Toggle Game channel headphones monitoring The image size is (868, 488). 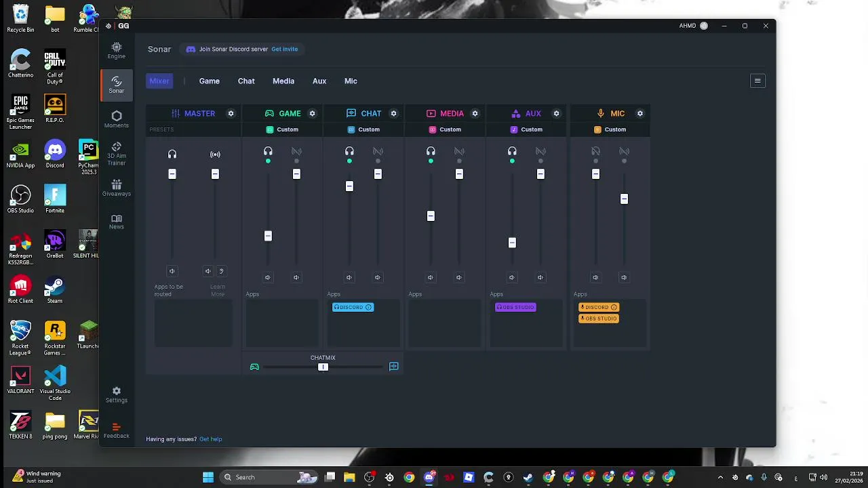coord(268,152)
